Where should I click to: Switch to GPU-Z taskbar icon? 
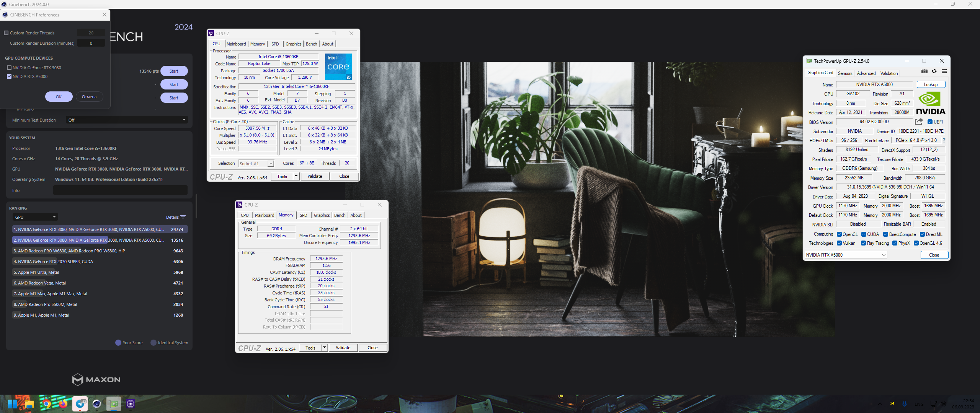click(114, 404)
